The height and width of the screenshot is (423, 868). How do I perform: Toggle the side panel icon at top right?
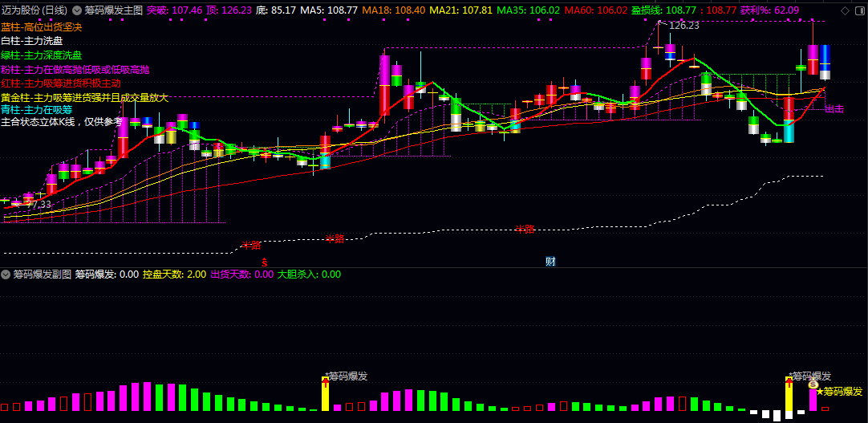click(x=858, y=10)
